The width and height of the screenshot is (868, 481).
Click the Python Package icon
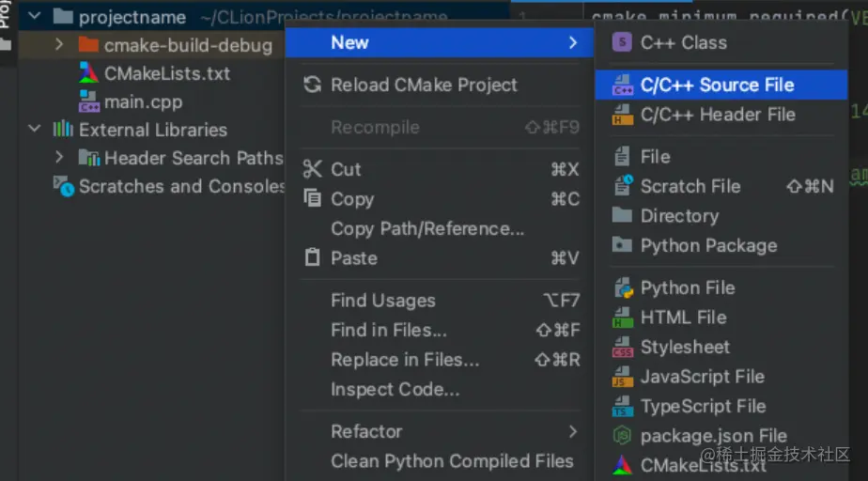(x=622, y=245)
